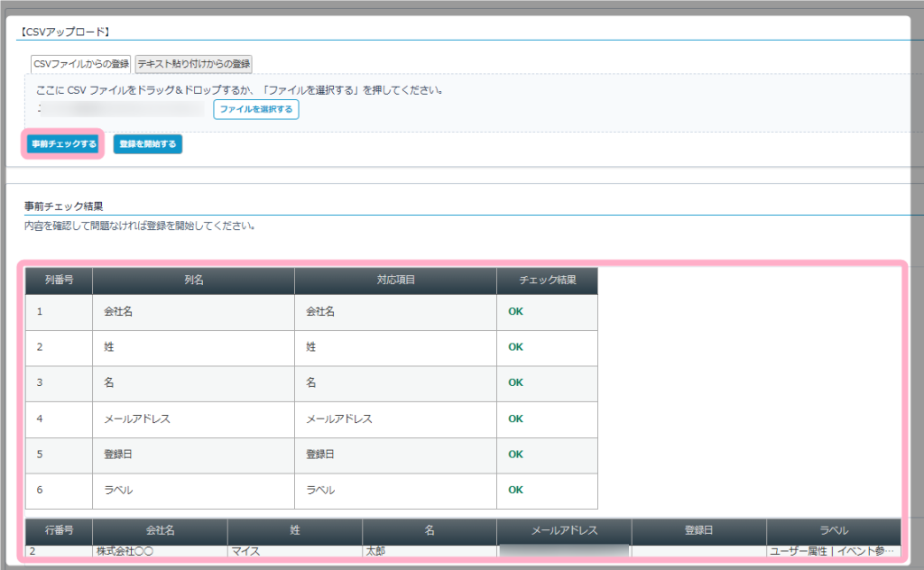Screen dimensions: 924x570
Task: Switch to the CSVファイルからの登録 tab
Action: 80,64
